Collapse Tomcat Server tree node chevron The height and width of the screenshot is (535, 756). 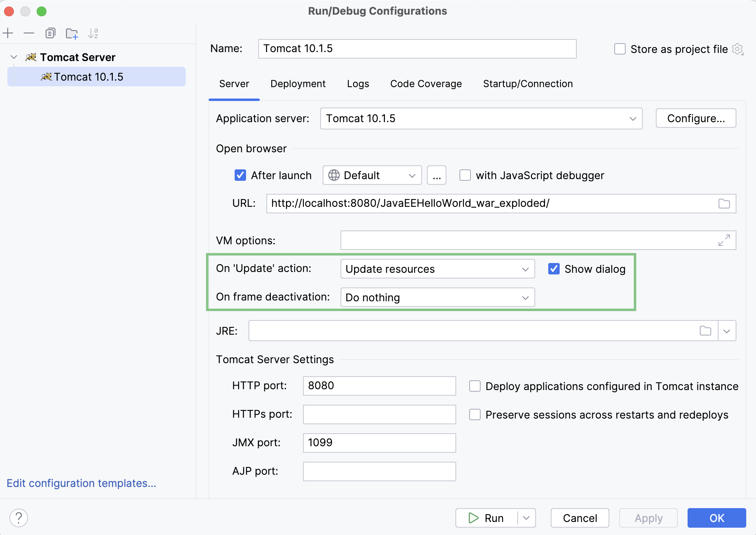coord(14,57)
